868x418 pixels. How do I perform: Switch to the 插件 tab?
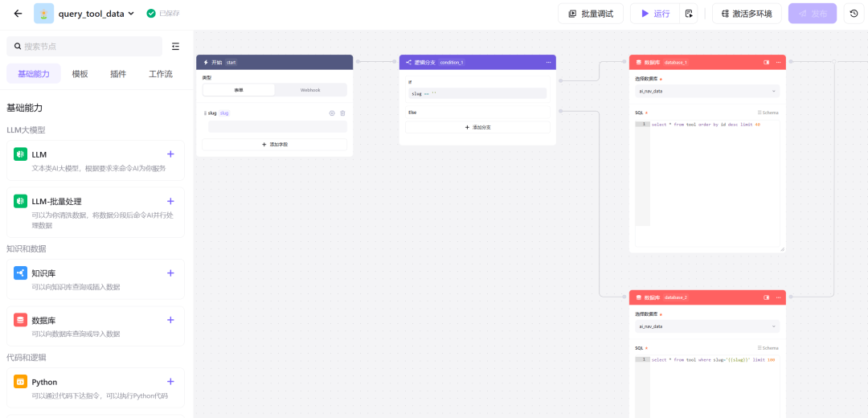tap(118, 74)
